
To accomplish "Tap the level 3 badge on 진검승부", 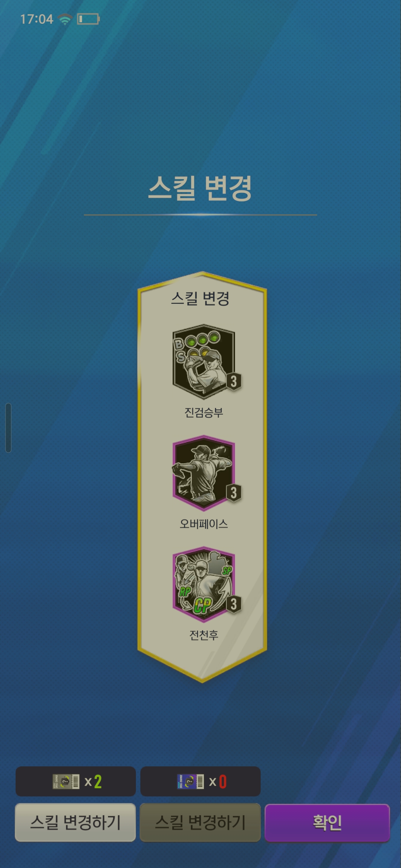I will point(234,381).
